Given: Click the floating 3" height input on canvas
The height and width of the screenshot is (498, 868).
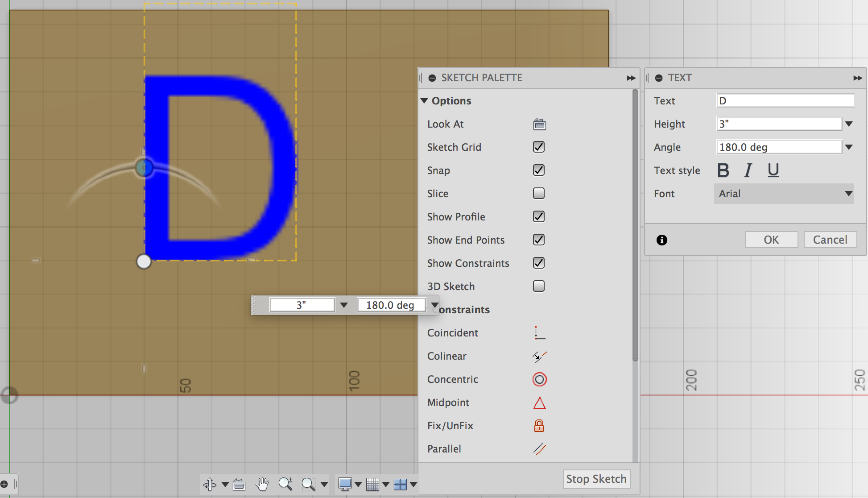Looking at the screenshot, I should 302,305.
